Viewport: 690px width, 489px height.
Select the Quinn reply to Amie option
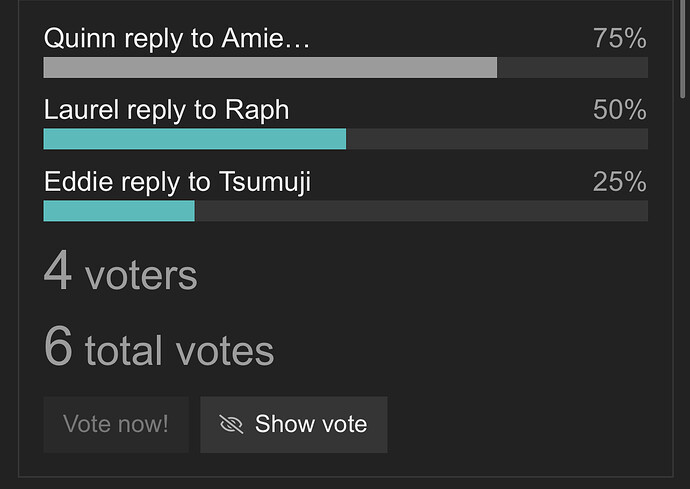click(x=177, y=38)
